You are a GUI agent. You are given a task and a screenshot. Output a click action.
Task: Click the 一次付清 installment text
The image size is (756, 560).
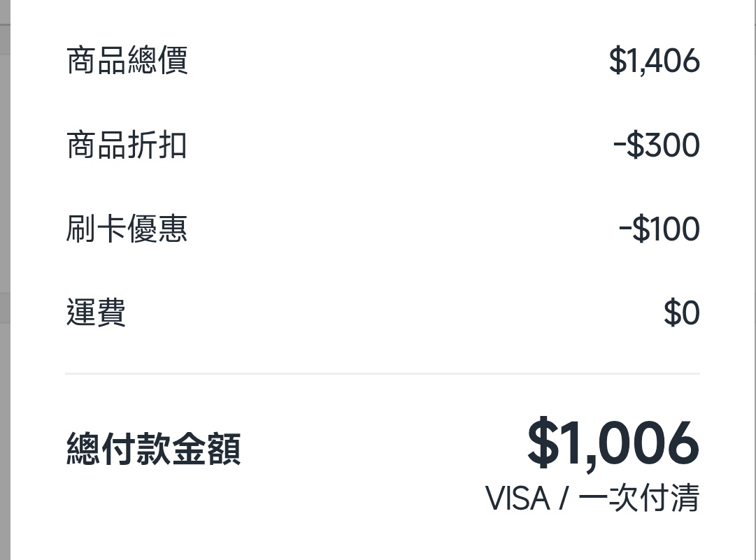pyautogui.click(x=639, y=499)
